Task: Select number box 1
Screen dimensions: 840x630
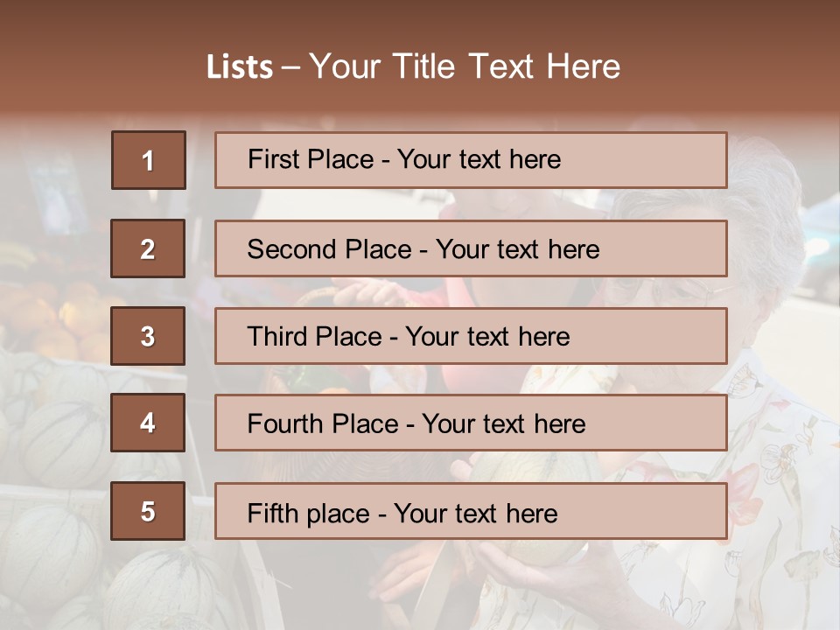Action: click(149, 160)
